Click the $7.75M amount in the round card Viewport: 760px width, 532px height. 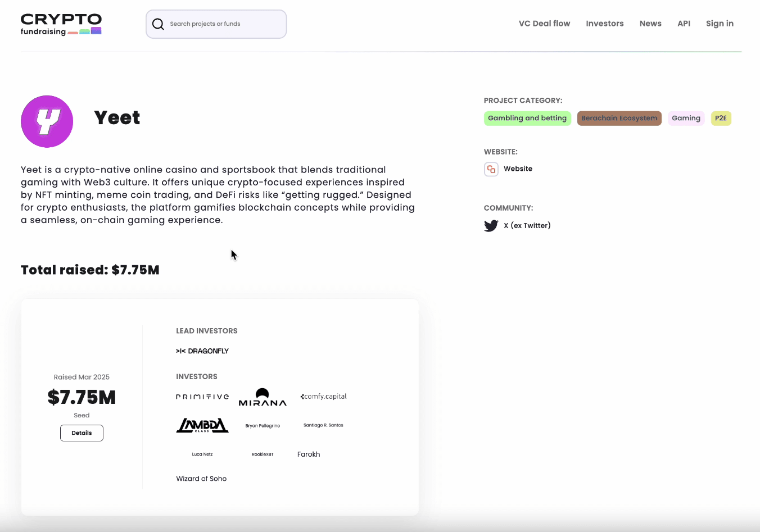[82, 397]
